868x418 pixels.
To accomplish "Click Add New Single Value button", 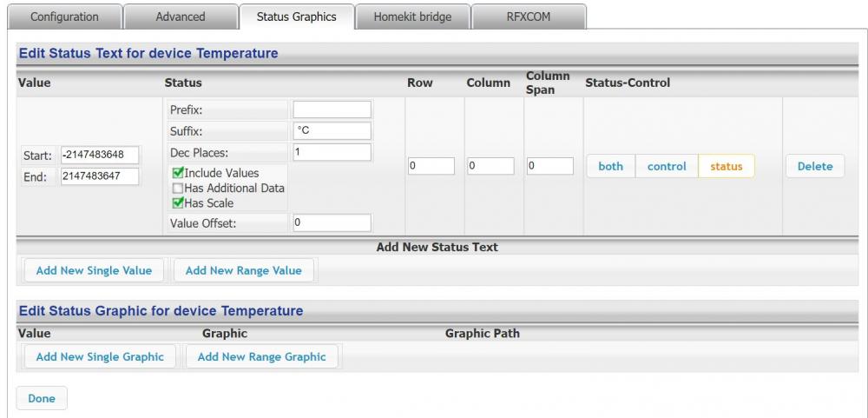I will (94, 270).
